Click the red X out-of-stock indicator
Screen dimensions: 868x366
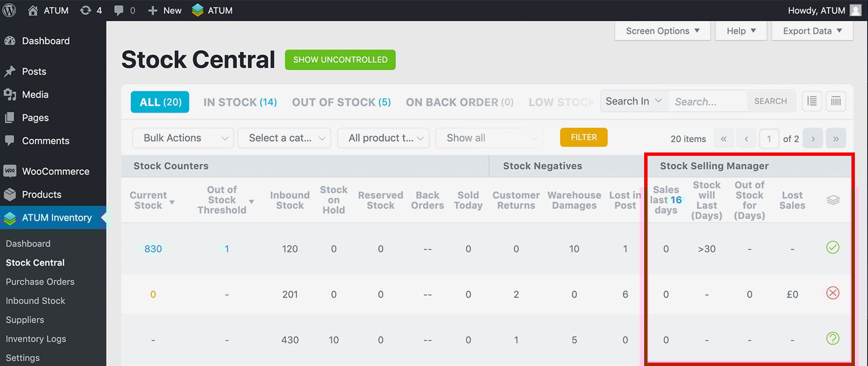coord(833,293)
